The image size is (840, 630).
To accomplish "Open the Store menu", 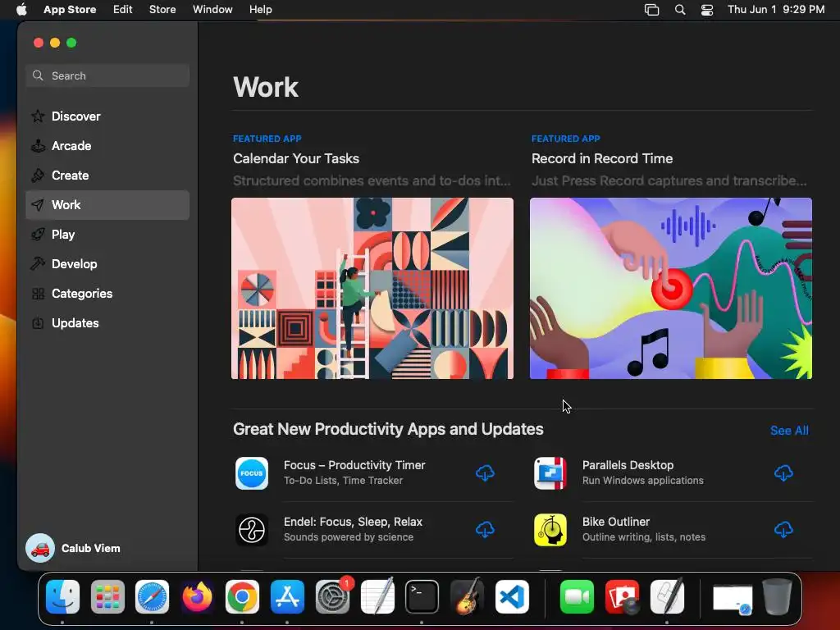I will click(x=162, y=10).
